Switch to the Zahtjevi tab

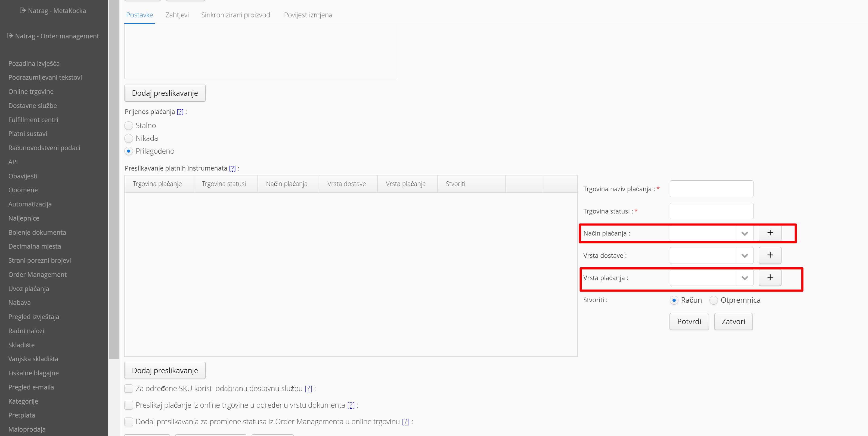click(177, 15)
